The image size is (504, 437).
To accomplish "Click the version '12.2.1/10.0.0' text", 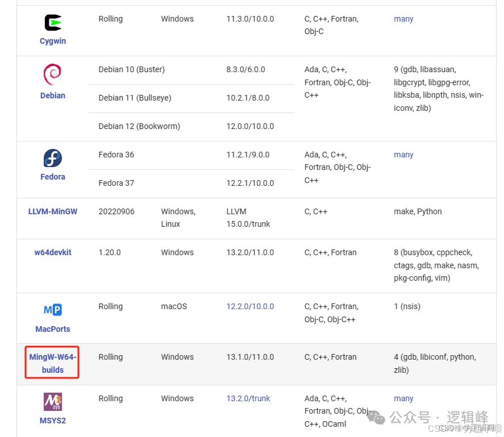I will pos(250,183).
